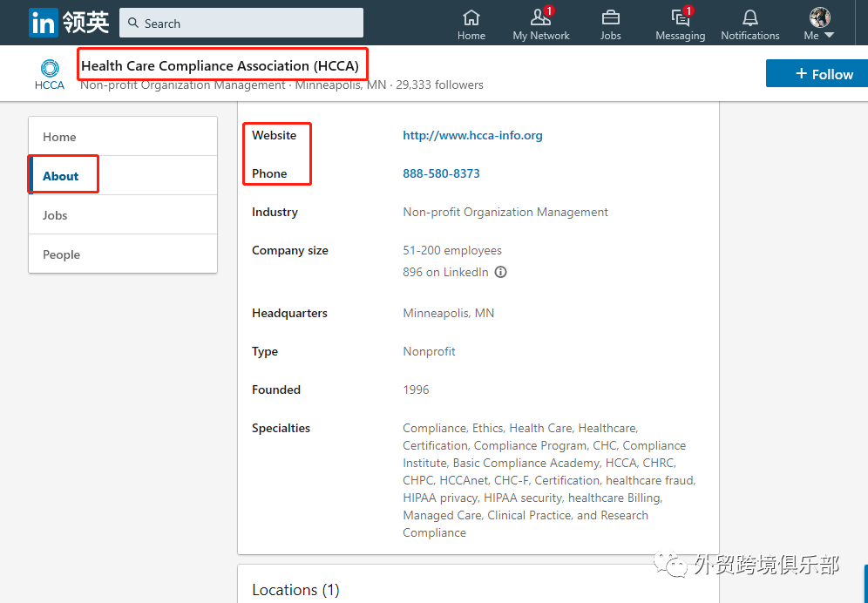Open the Messaging icon
The image size is (868, 603).
pos(681,25)
